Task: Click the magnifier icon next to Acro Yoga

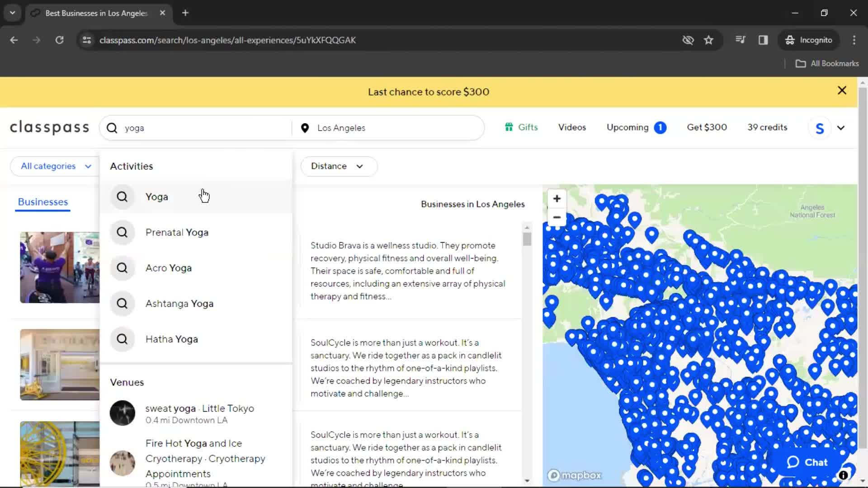Action: click(122, 268)
